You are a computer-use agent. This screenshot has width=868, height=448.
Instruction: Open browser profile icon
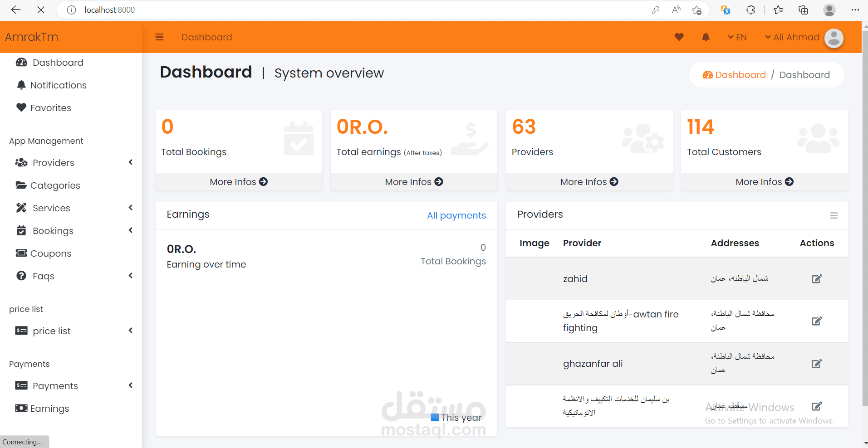click(x=829, y=10)
